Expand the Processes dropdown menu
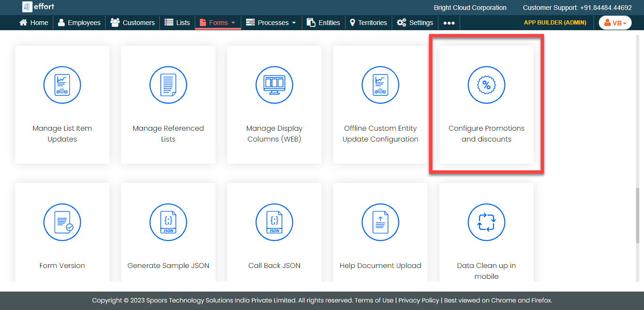Viewport: 644px width, 310px height. 271,23
